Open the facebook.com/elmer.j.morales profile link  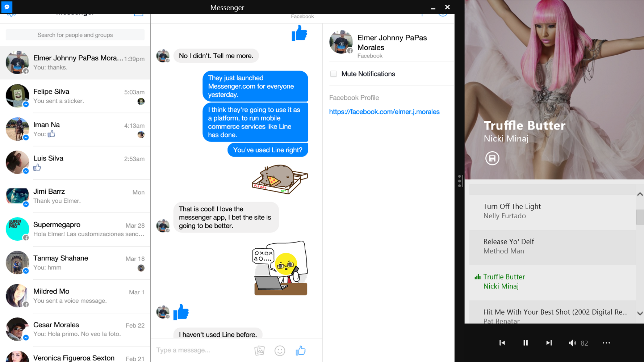pos(384,112)
